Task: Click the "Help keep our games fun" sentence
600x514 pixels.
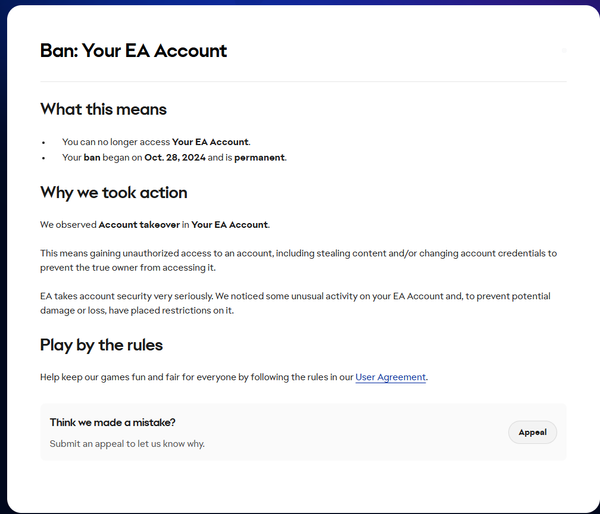Action: pyautogui.click(x=196, y=377)
